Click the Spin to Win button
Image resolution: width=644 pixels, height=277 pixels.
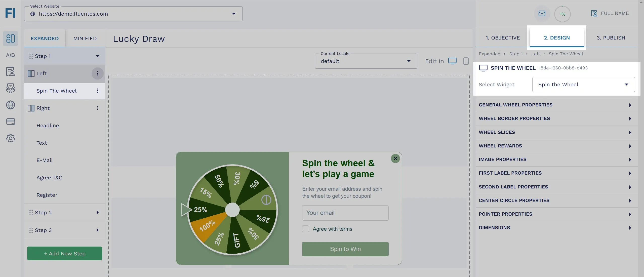pos(345,249)
